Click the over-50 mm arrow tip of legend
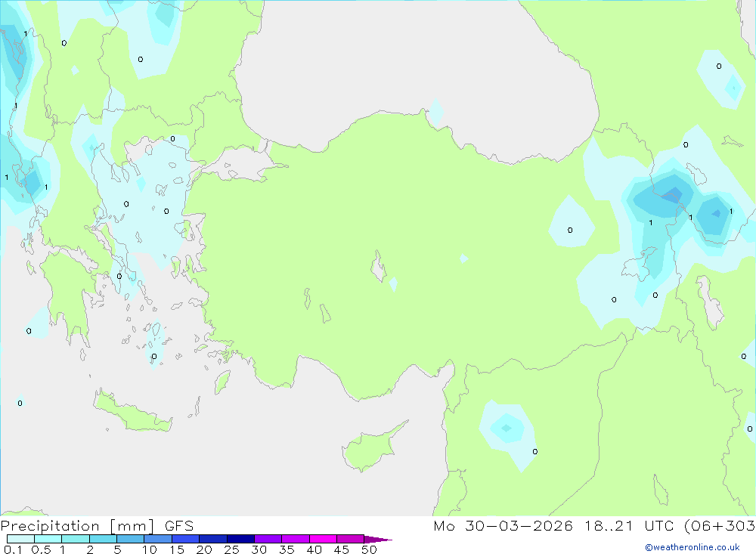 pyautogui.click(x=378, y=540)
